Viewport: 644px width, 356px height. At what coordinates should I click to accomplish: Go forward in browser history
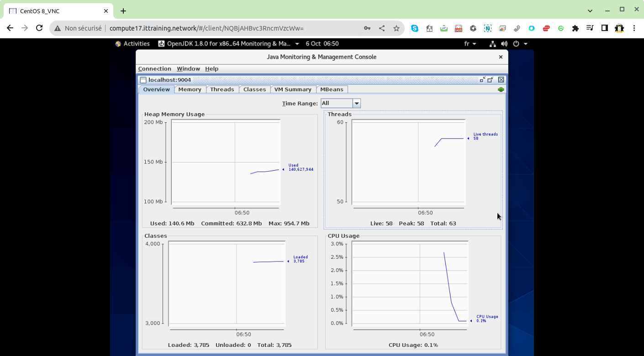[x=25, y=28]
